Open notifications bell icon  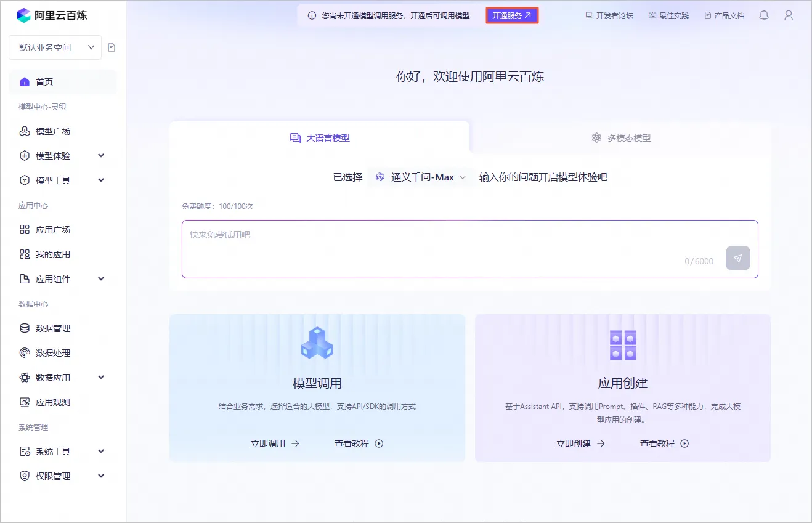click(x=764, y=15)
